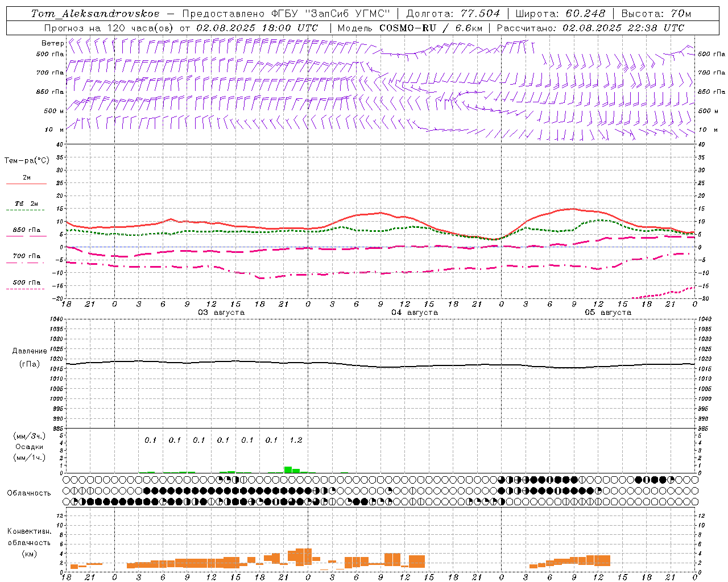Click the (км) unit under convective cloudiness
The height and width of the screenshot is (582, 728).
click(30, 554)
